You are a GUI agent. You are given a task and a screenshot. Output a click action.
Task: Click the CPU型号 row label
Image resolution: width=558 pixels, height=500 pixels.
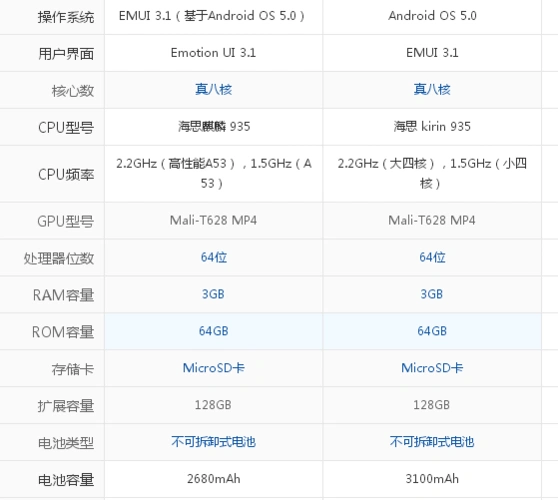tap(66, 128)
